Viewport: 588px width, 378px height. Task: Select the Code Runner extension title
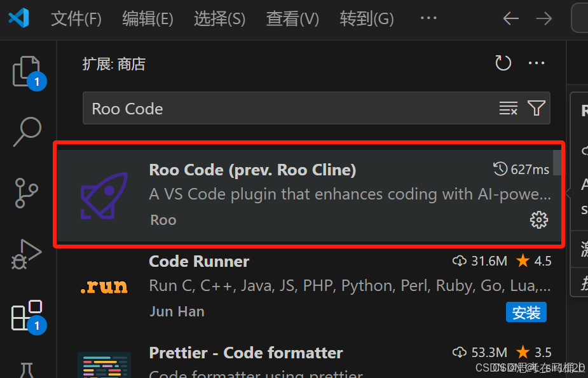pyautogui.click(x=199, y=262)
